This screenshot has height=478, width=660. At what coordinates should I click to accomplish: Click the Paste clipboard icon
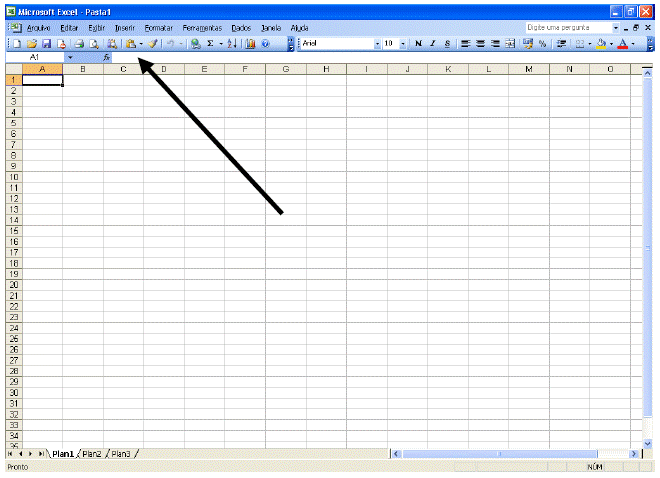pos(130,44)
